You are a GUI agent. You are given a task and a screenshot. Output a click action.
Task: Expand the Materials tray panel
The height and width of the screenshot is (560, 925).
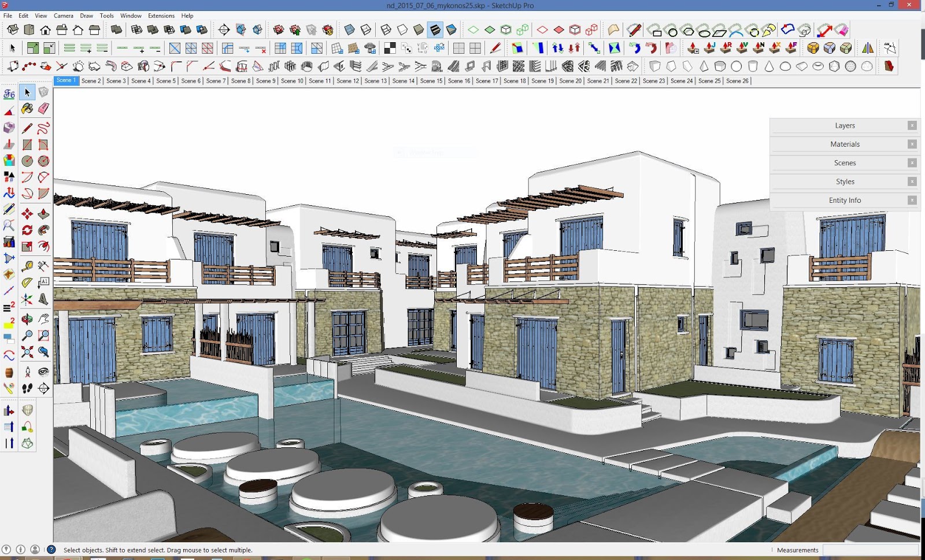[845, 144]
